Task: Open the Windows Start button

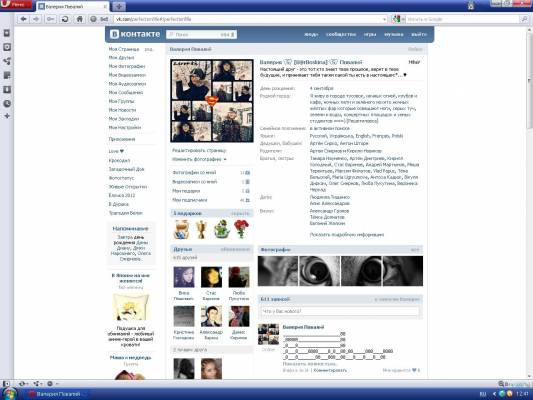Action: point(9,394)
